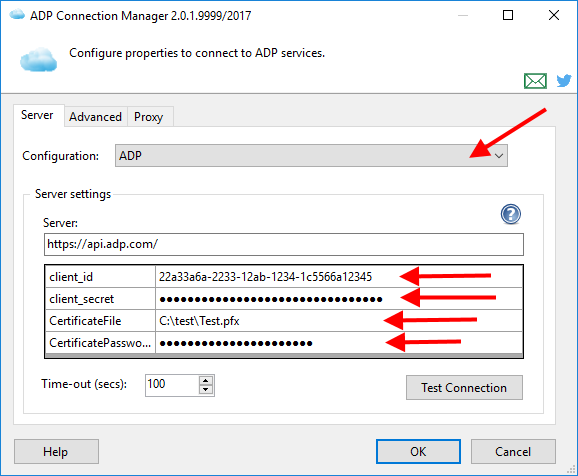Select the client_id value cell

(x=339, y=277)
